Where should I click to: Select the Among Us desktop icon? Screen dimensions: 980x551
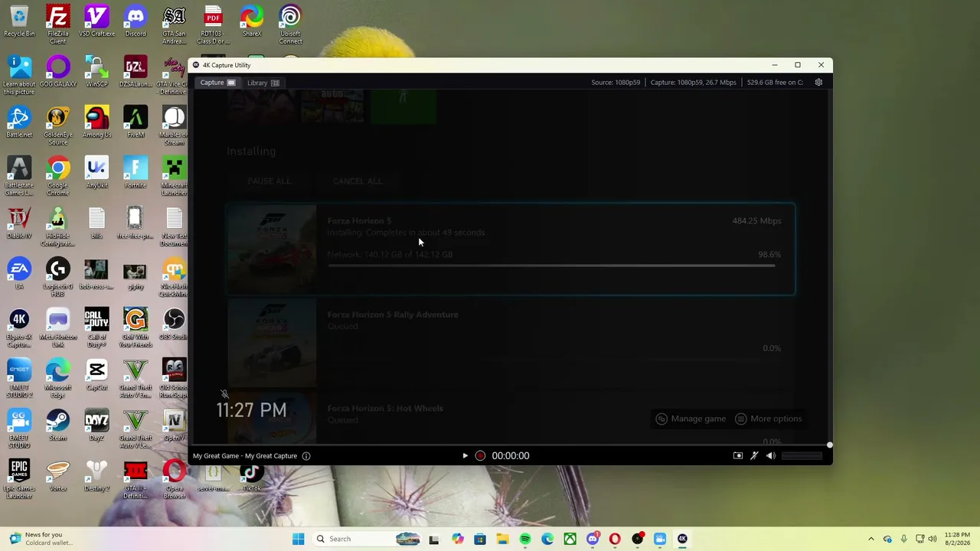tap(96, 122)
